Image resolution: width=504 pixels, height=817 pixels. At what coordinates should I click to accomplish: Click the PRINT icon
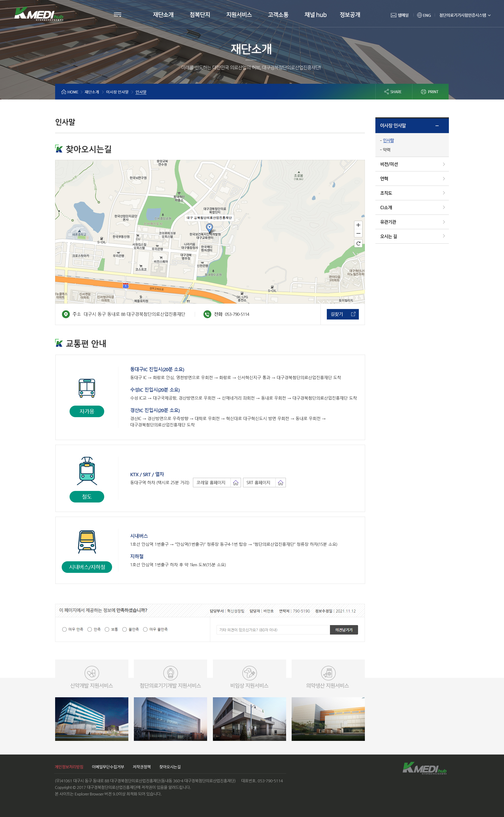tap(424, 92)
